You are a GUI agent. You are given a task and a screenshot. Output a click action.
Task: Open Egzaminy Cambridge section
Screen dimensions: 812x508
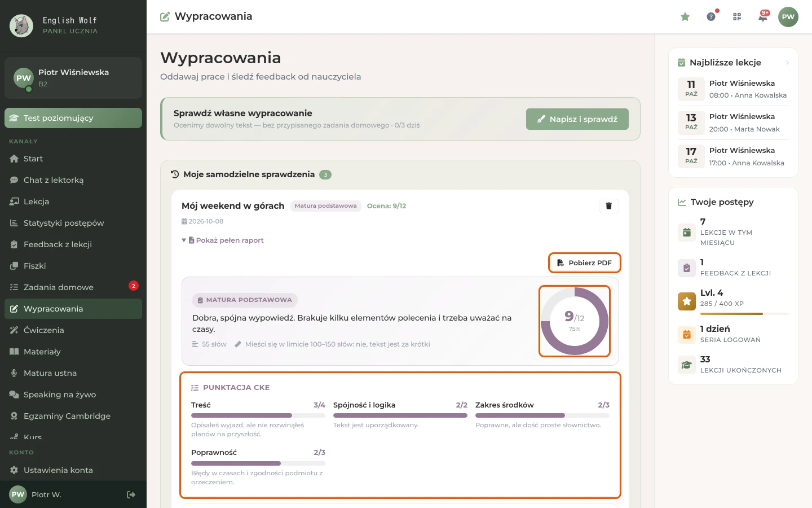click(73, 416)
